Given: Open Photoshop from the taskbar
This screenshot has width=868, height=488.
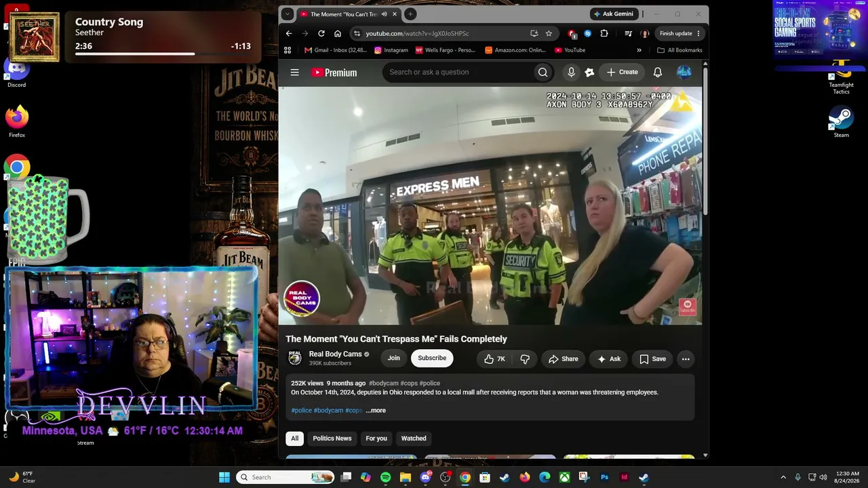Looking at the screenshot, I should 604,477.
